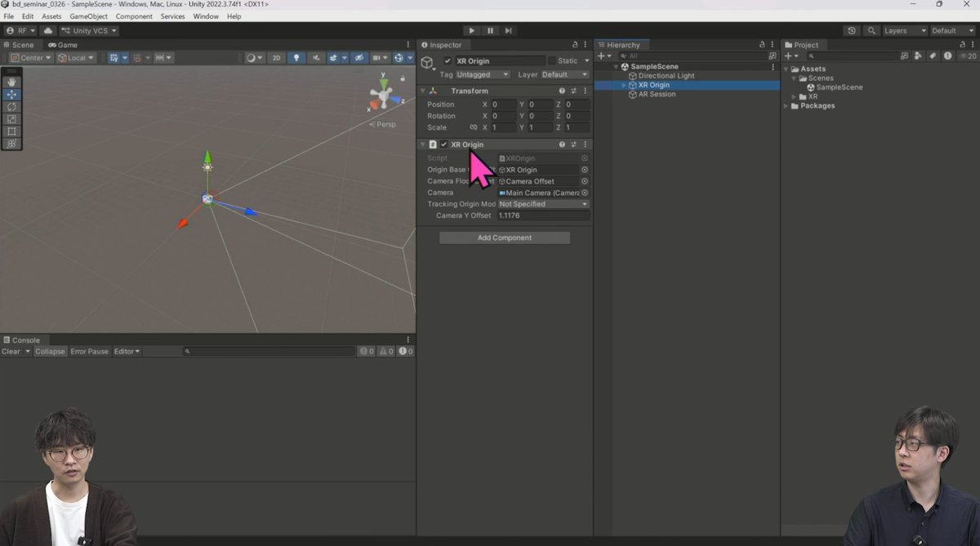Expand the XR folder in Project
The image size is (980, 546).
point(794,96)
